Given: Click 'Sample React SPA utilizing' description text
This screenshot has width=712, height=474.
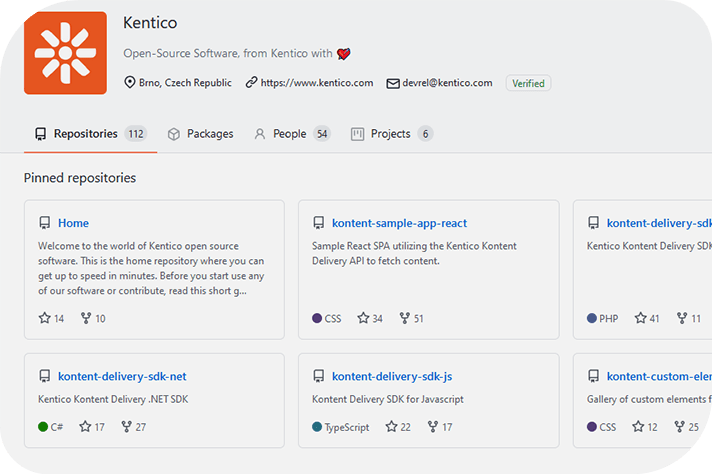Looking at the screenshot, I should pyautogui.click(x=414, y=253).
